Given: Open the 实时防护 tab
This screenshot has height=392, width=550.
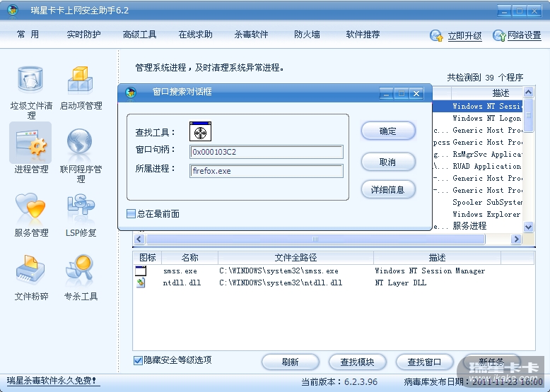Looking at the screenshot, I should [x=83, y=35].
